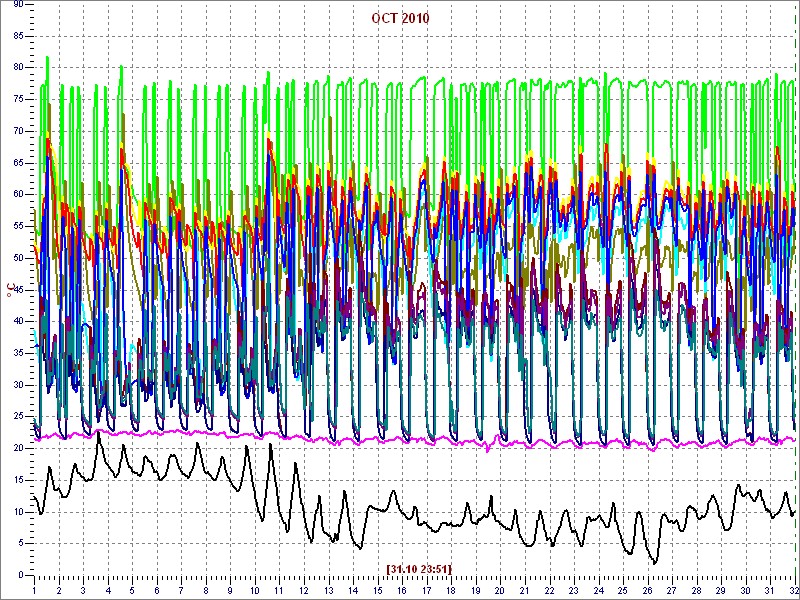Click day 13 on the horizontal date axis
Screen dimensions: 800x600
pyautogui.click(x=328, y=590)
